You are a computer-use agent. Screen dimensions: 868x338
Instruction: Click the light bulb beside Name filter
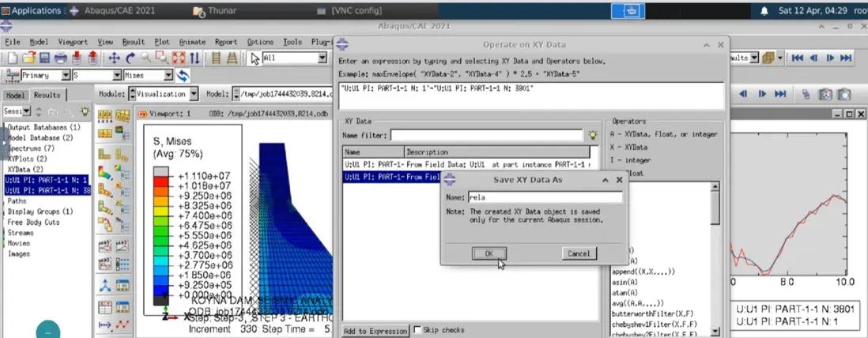pyautogui.click(x=593, y=135)
